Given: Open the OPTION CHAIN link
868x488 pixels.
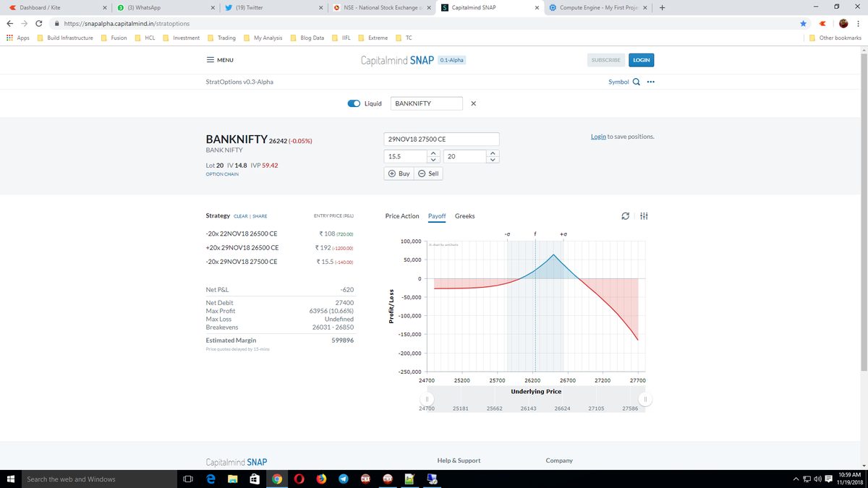Looking at the screenshot, I should 223,174.
